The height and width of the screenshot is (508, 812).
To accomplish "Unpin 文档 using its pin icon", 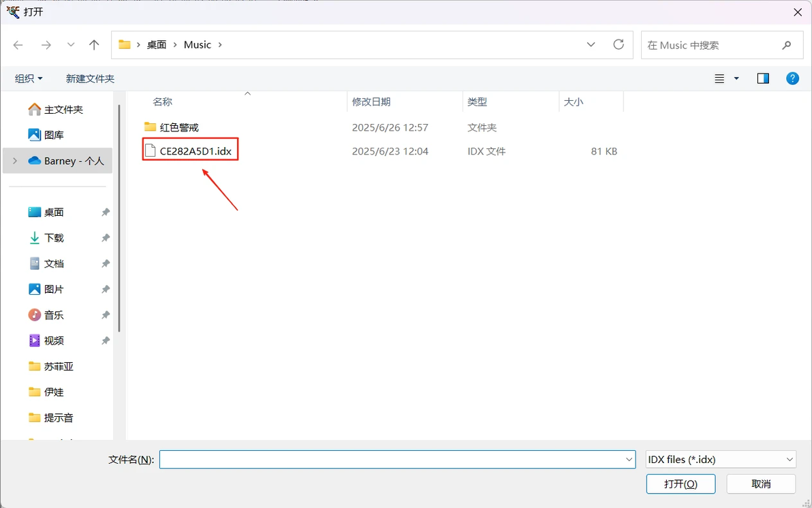I will tap(105, 264).
